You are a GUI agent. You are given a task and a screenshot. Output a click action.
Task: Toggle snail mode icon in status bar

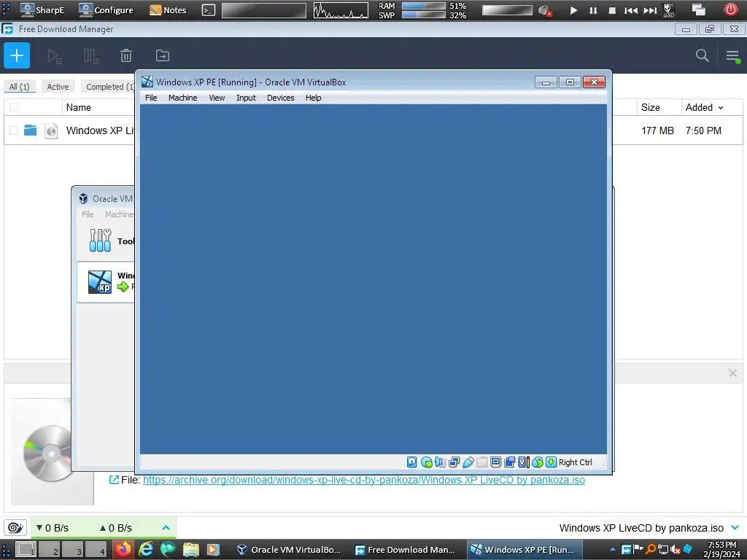click(15, 528)
